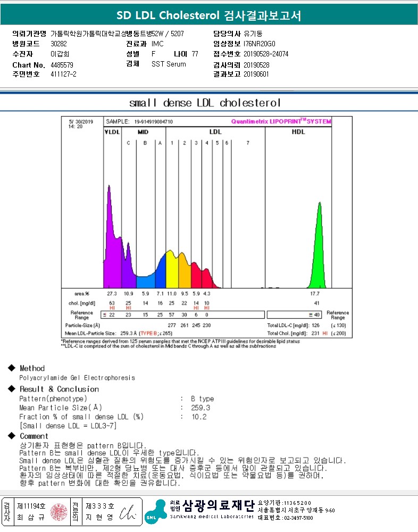The width and height of the screenshot is (418, 532).
Task: Select the purple VLDL peak in the chart
Action: 110,239
